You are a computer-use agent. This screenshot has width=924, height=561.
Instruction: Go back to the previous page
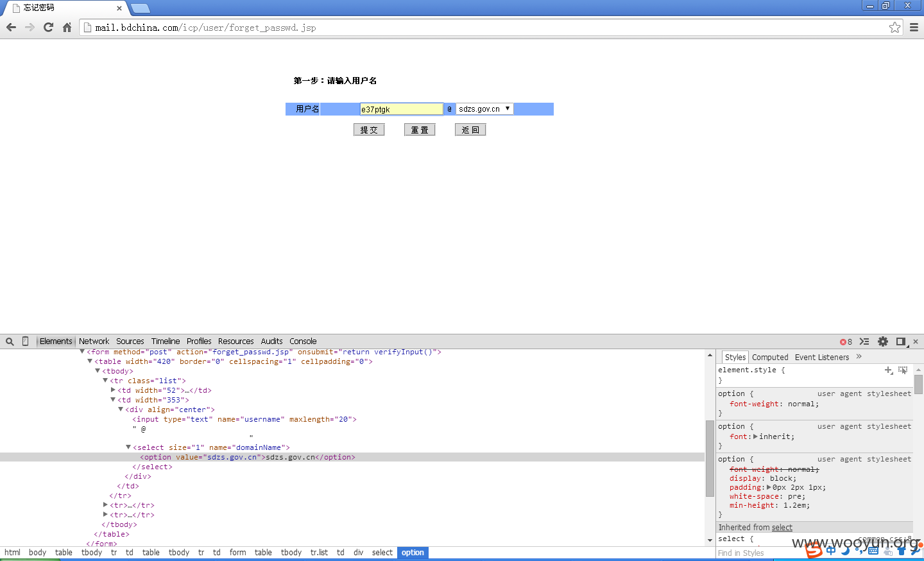[x=11, y=28]
